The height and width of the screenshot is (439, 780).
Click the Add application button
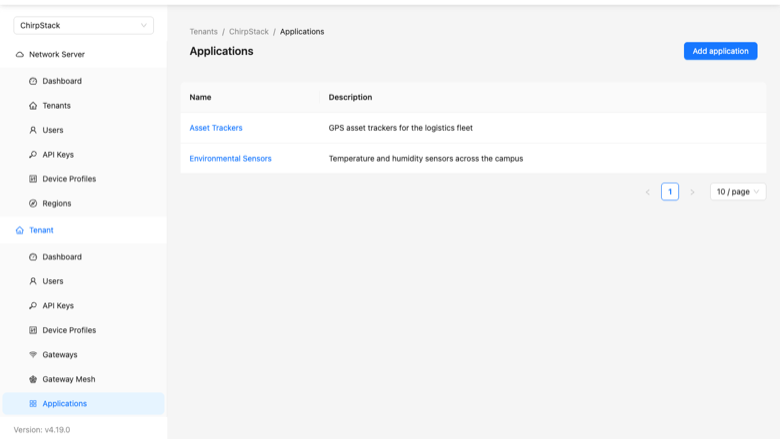[720, 51]
